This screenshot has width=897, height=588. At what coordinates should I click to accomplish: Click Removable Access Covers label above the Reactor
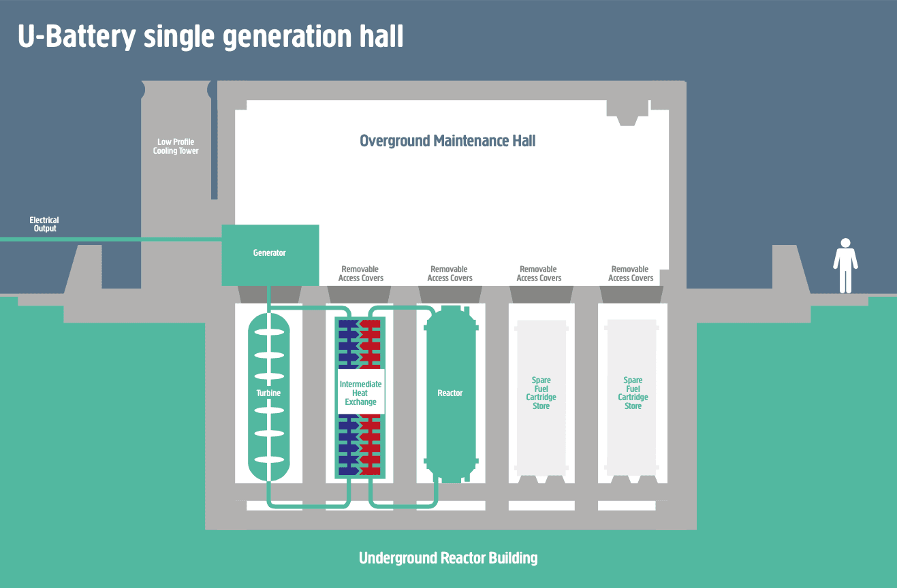[450, 274]
